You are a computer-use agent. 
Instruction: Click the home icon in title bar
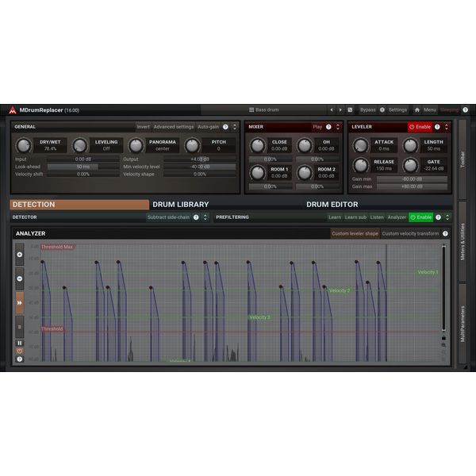pyautogui.click(x=417, y=110)
